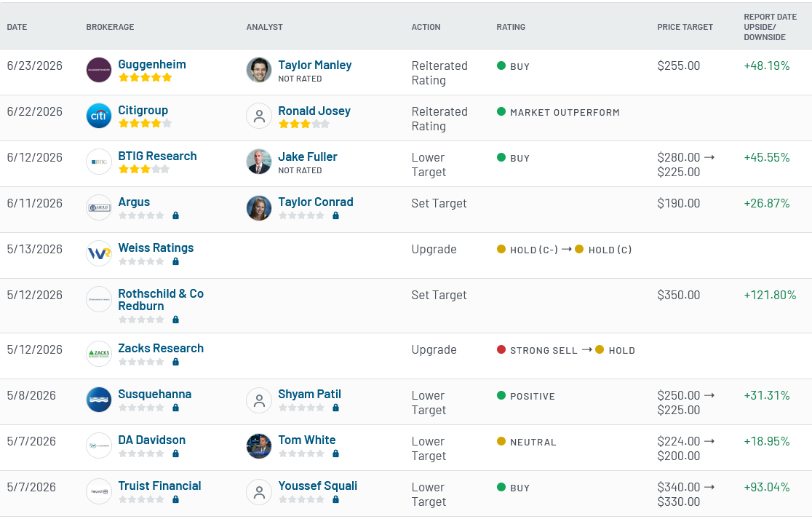Click the ACTION column header
Screen dimensions: 812x519
click(x=426, y=27)
